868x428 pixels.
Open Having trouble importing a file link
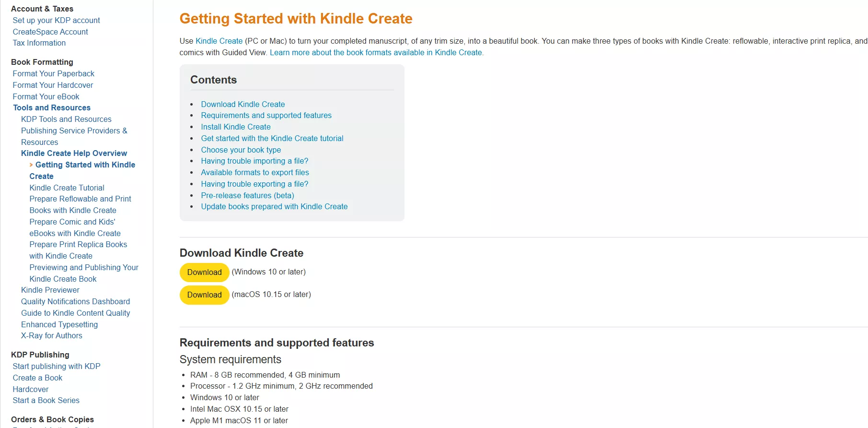[255, 161]
